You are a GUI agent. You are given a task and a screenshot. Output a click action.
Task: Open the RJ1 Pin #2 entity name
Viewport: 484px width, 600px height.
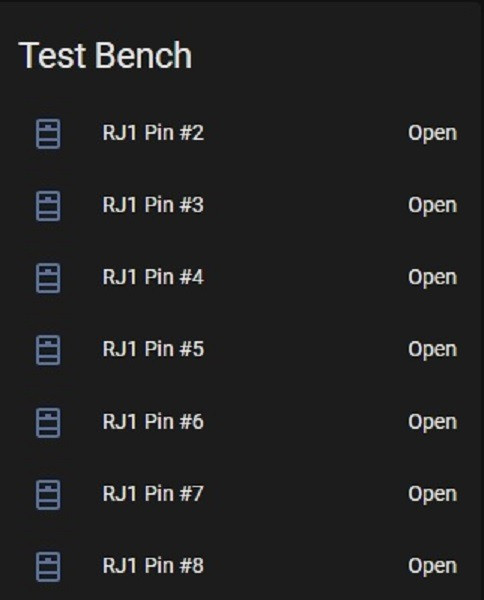tap(153, 133)
